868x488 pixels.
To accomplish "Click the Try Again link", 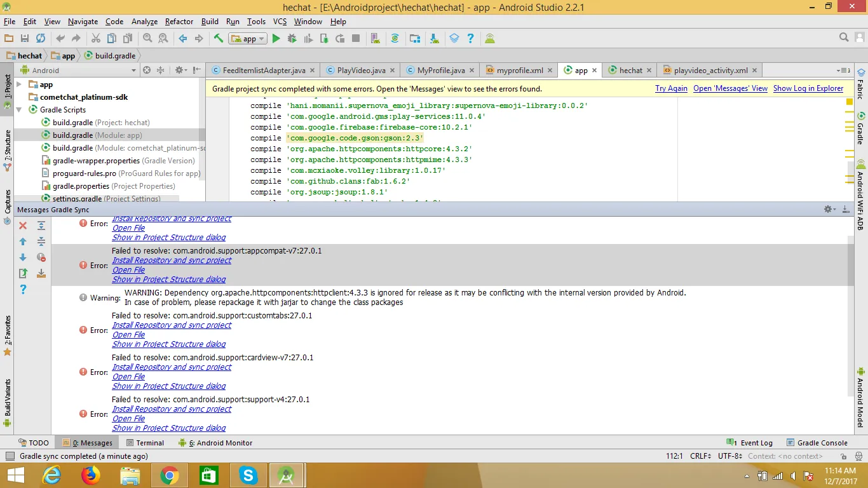I will pos(671,88).
